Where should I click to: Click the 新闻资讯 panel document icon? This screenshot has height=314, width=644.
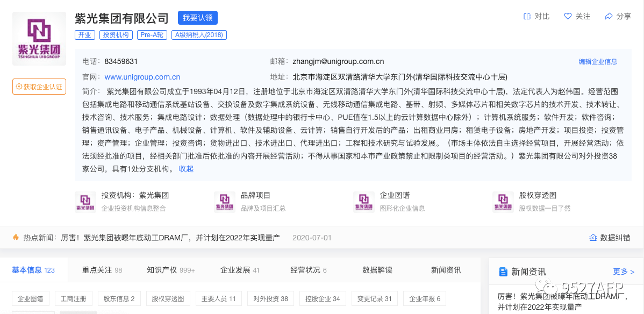pyautogui.click(x=503, y=272)
